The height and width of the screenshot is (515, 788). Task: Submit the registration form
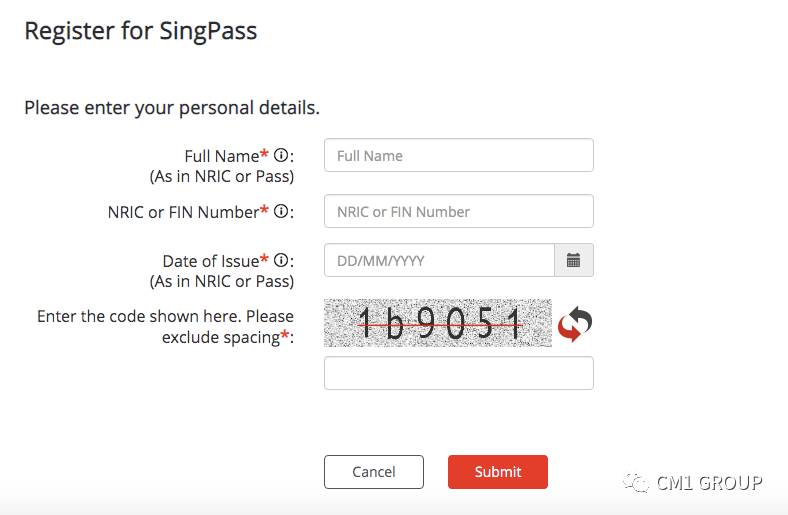(x=498, y=472)
